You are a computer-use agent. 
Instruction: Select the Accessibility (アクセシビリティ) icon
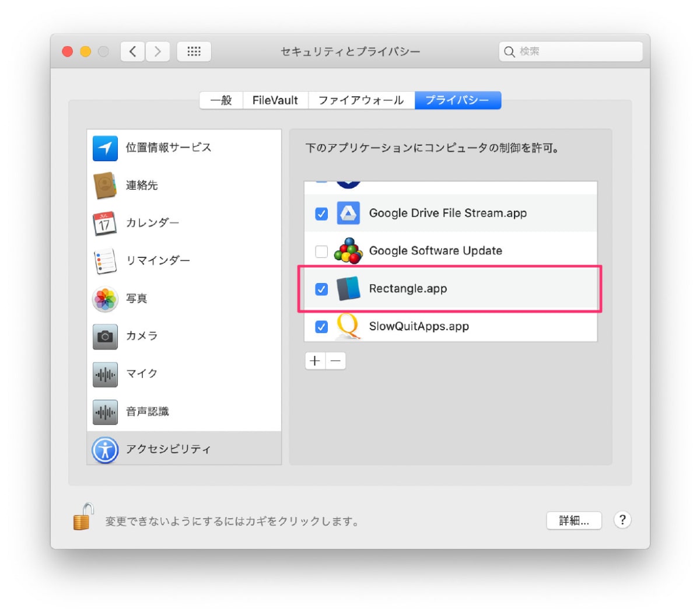click(105, 449)
